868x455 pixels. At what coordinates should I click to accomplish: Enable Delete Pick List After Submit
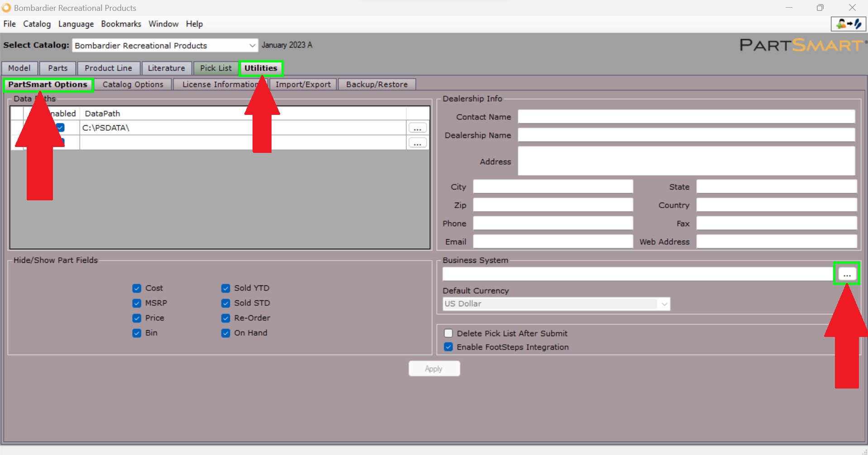[x=448, y=333]
